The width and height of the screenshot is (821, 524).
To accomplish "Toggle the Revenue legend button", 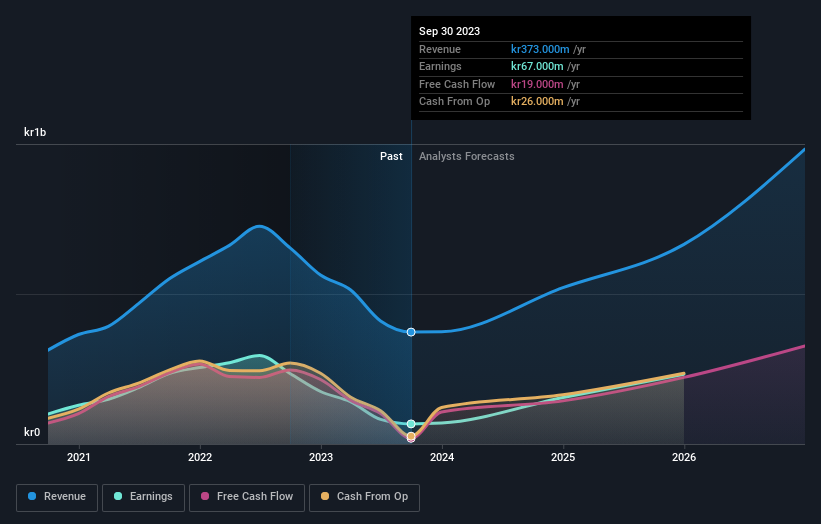I will pos(57,497).
